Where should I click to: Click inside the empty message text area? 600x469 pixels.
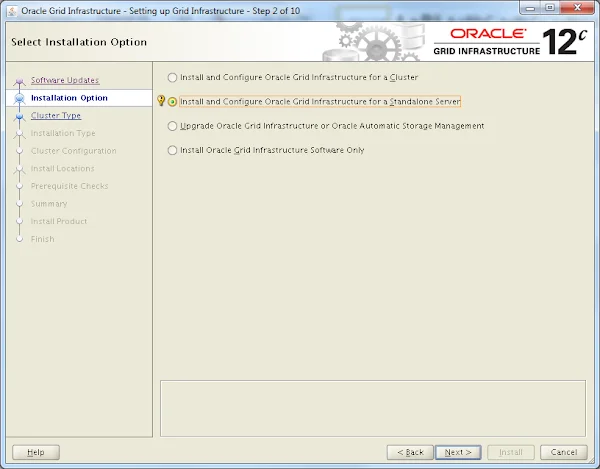tap(373, 408)
